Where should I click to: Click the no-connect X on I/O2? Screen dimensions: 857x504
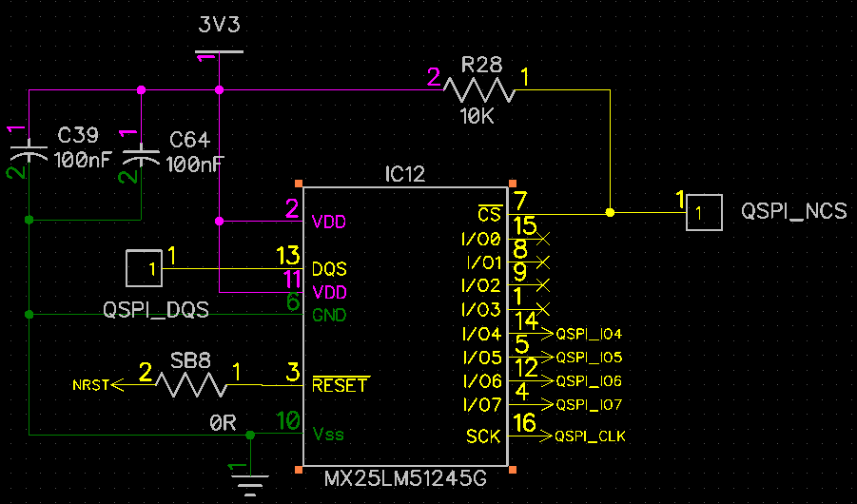[543, 285]
